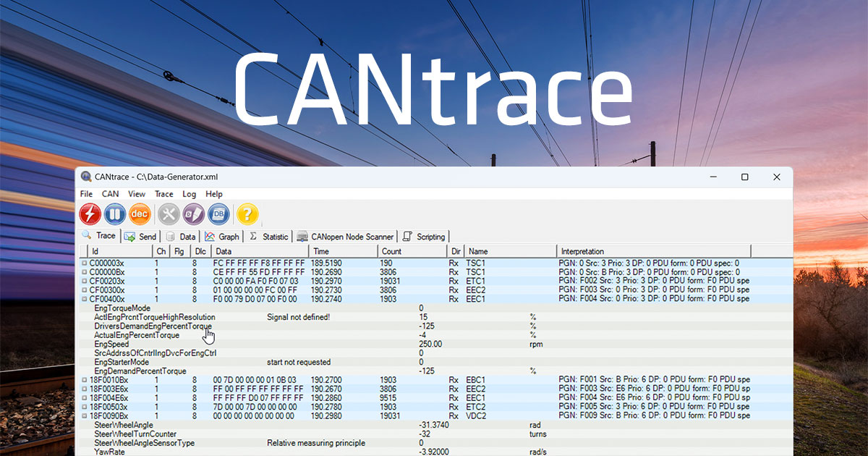Click the blue pause toolbar icon
The width and height of the screenshot is (868, 456).
pos(115,214)
